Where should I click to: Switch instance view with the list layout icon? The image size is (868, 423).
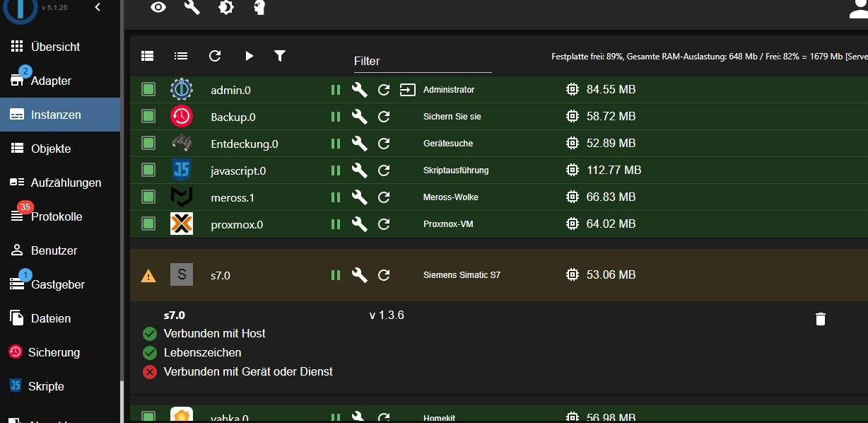click(x=147, y=56)
